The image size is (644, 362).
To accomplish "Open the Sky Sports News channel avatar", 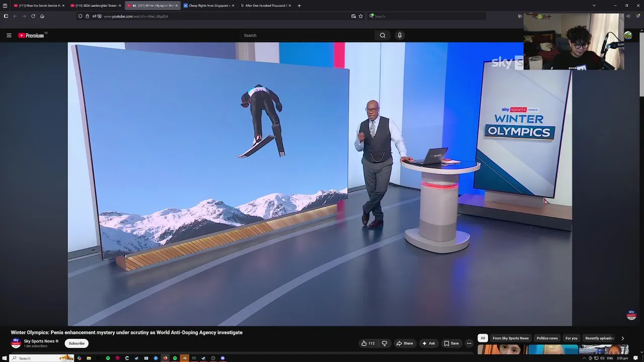I will click(x=16, y=343).
